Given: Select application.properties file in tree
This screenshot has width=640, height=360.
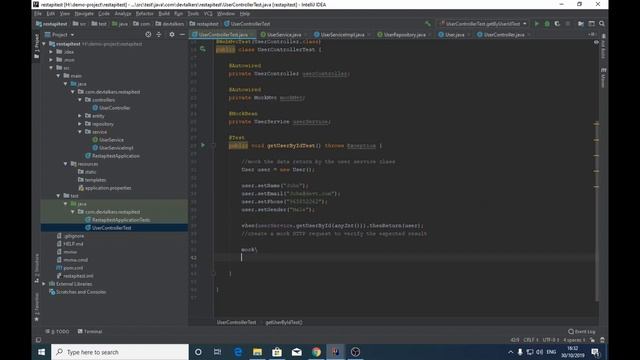Looking at the screenshot, I should (x=108, y=188).
